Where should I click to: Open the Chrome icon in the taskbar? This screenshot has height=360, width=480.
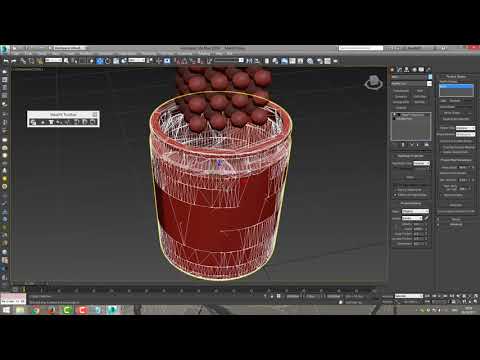pos(35,310)
